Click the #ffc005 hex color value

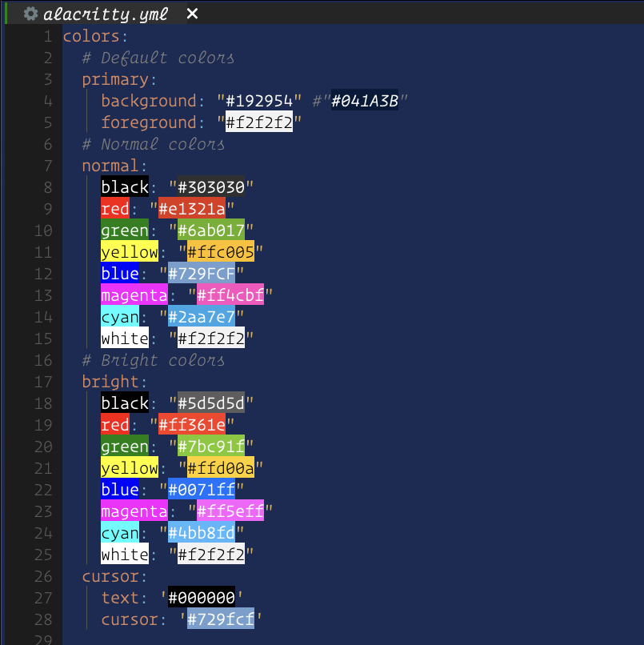pos(220,252)
